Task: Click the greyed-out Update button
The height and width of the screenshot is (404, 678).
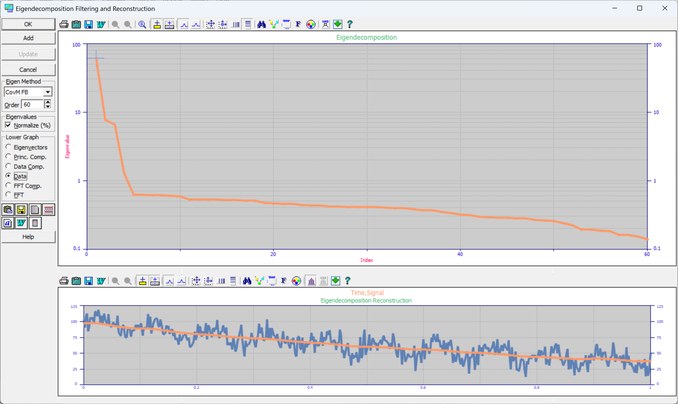Action: pyautogui.click(x=28, y=54)
